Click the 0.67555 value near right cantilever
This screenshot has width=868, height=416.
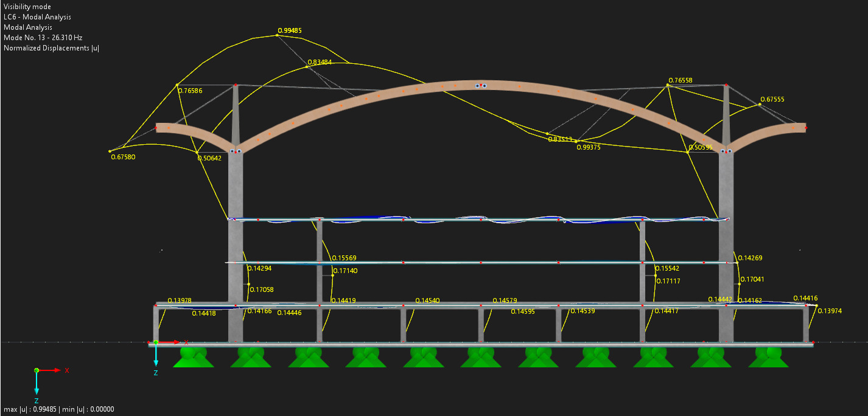pyautogui.click(x=772, y=99)
